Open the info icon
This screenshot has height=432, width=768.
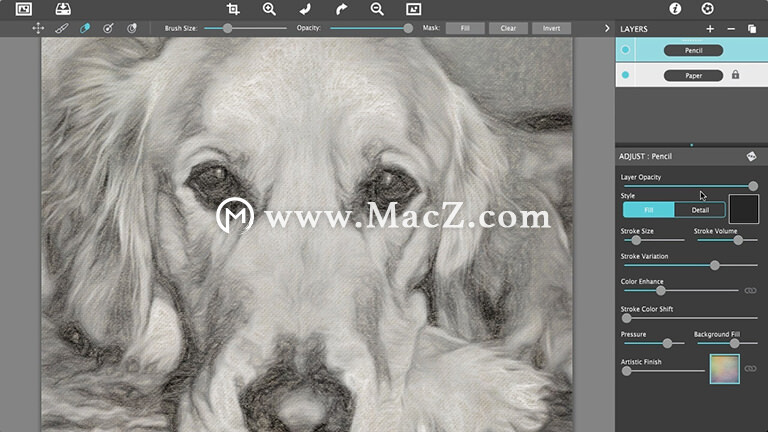675,8
